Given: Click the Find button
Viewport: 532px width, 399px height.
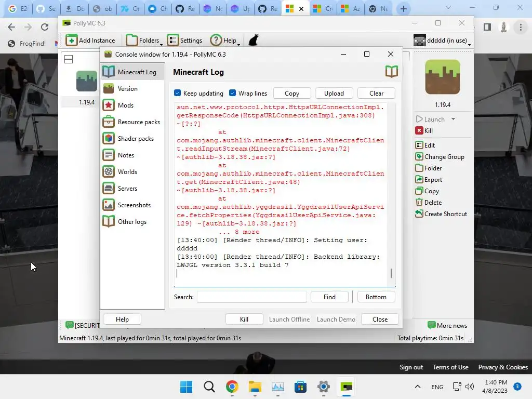Looking at the screenshot, I should coord(329,297).
